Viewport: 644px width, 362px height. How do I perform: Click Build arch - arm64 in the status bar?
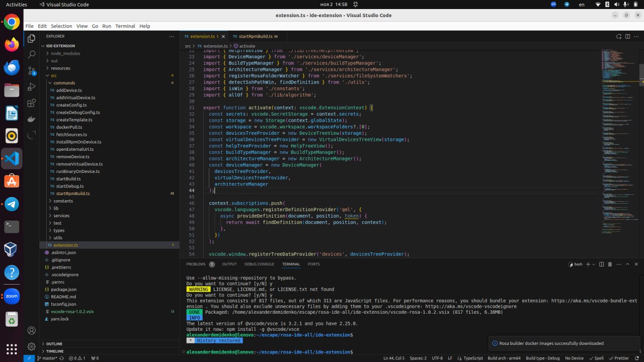pyautogui.click(x=503, y=358)
